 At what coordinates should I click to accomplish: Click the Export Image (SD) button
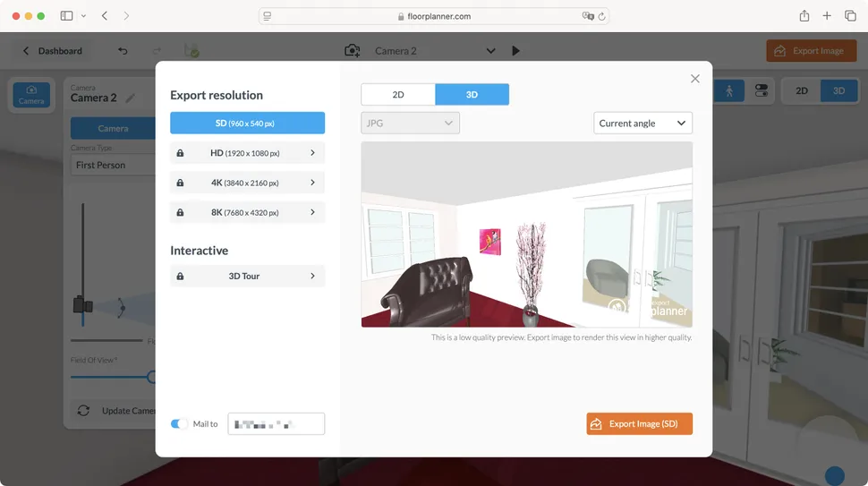pyautogui.click(x=639, y=424)
